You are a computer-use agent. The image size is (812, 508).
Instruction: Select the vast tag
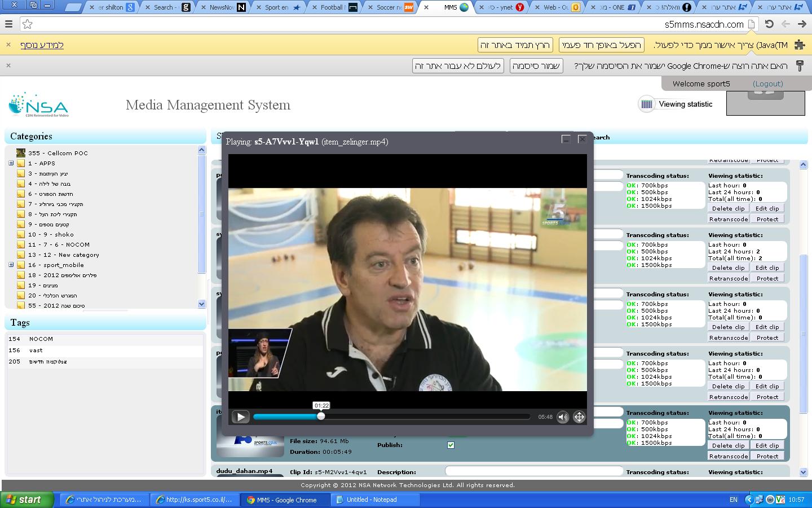(36, 351)
